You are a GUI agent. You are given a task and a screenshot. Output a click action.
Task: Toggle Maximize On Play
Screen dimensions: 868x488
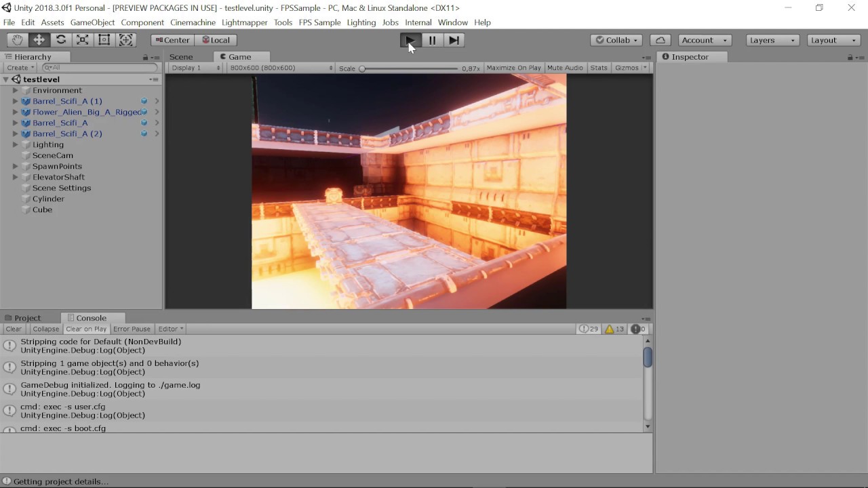pos(513,68)
